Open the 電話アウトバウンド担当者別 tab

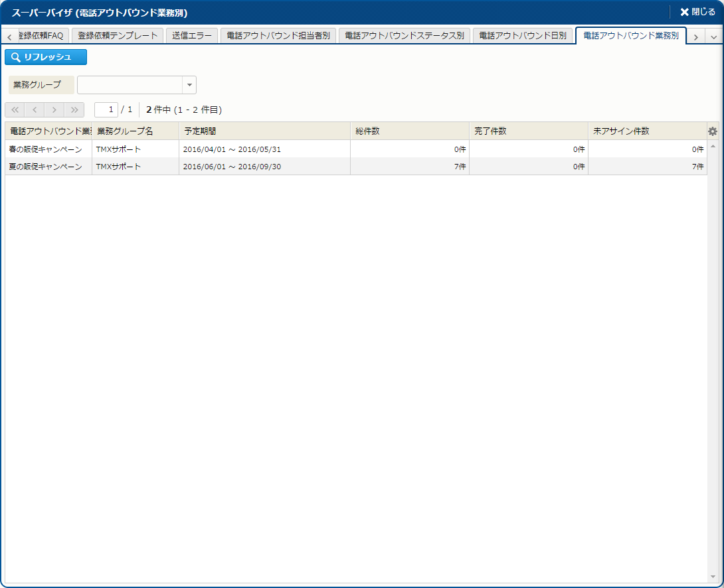tap(278, 36)
